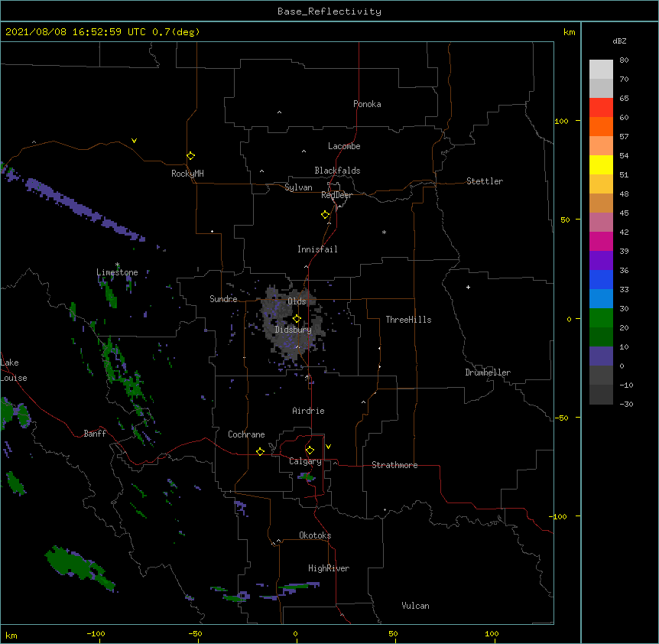Click the Lacombe city label

[x=344, y=146]
